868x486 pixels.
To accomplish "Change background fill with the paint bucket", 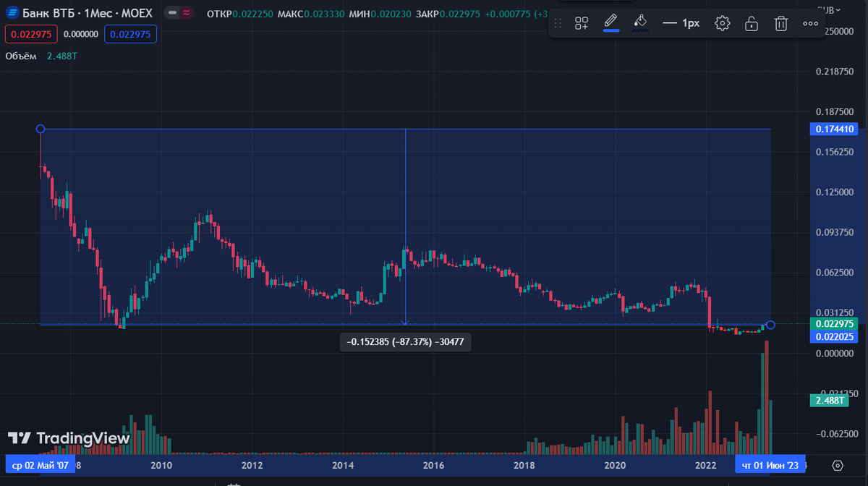I will coord(640,22).
